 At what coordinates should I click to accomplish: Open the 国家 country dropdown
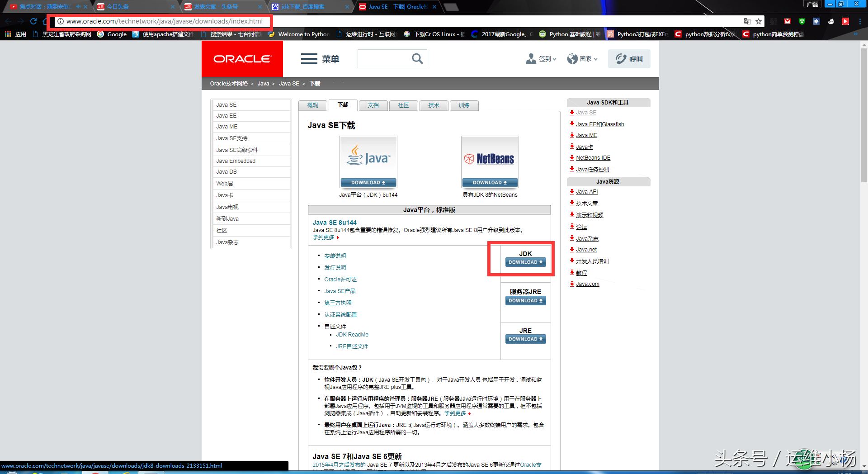(583, 59)
